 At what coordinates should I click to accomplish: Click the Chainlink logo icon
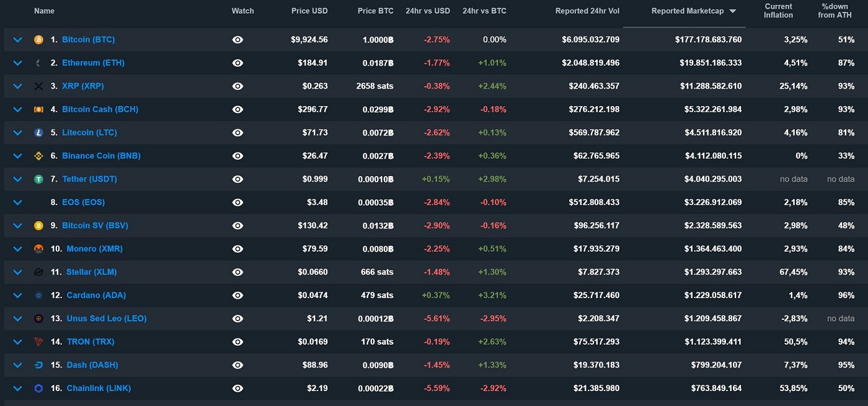tap(38, 388)
